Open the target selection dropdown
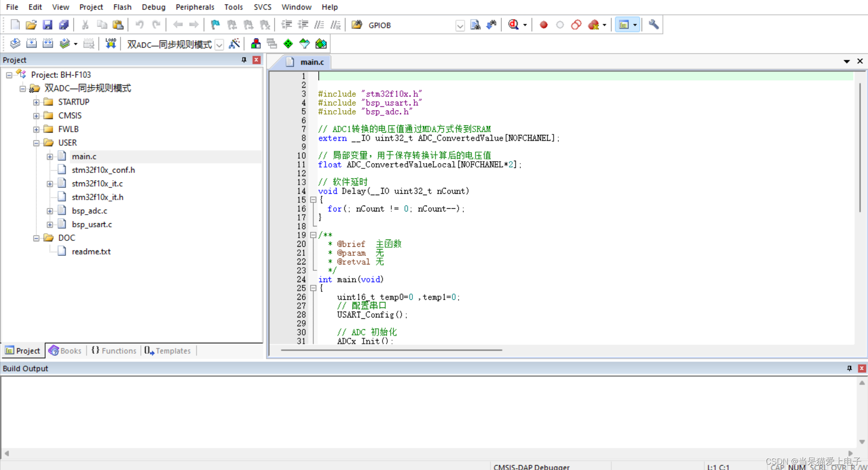868x470 pixels. (x=219, y=44)
